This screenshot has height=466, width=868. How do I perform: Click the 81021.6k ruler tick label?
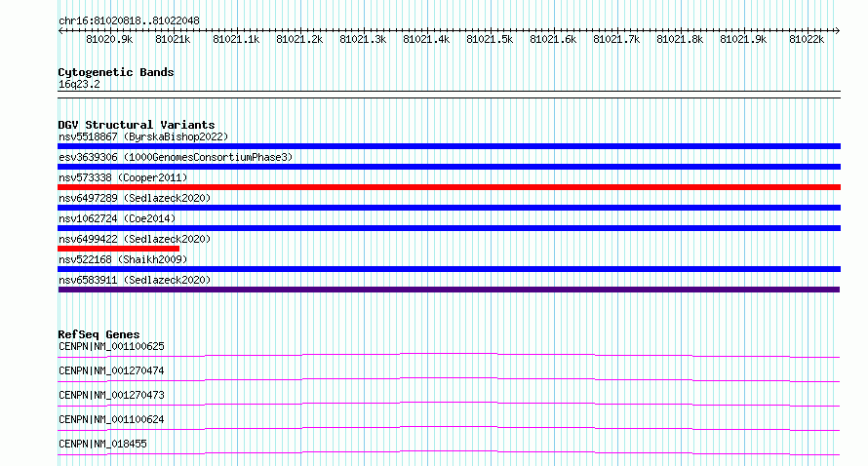click(553, 39)
